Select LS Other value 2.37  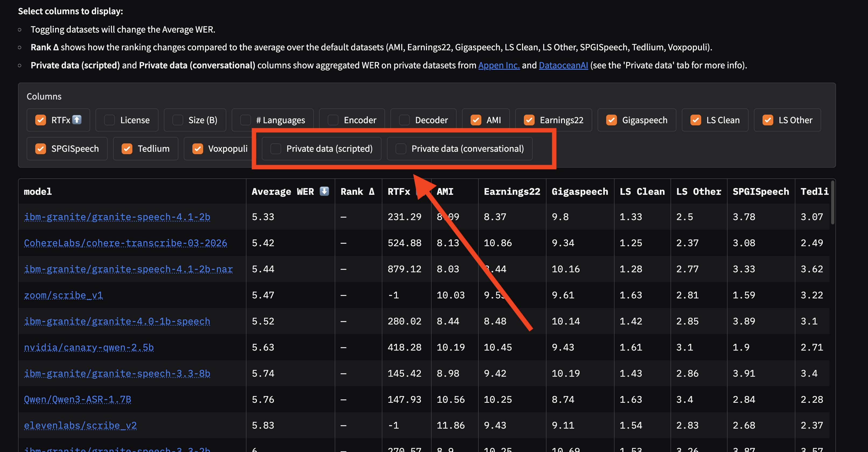click(x=687, y=243)
